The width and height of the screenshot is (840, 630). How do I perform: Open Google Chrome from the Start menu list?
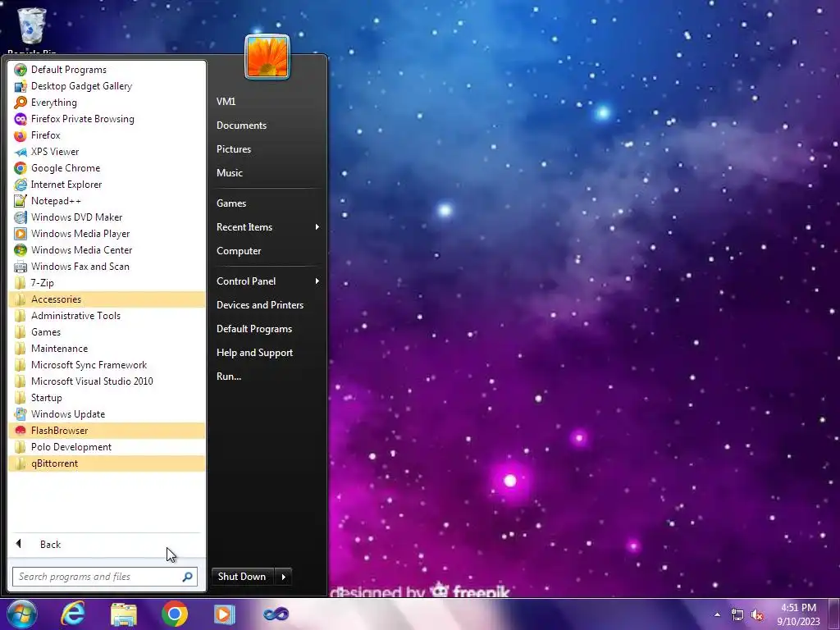click(x=107, y=168)
